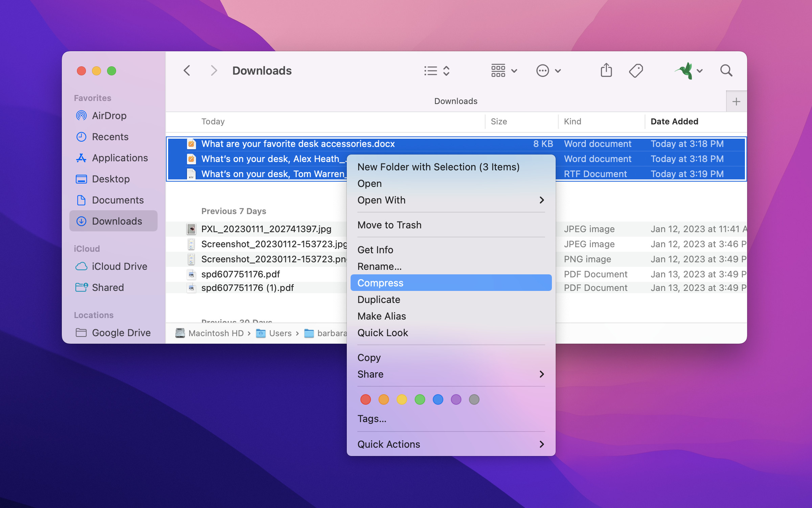This screenshot has height=508, width=812.
Task: Toggle the list/grid view switcher
Action: coord(436,70)
